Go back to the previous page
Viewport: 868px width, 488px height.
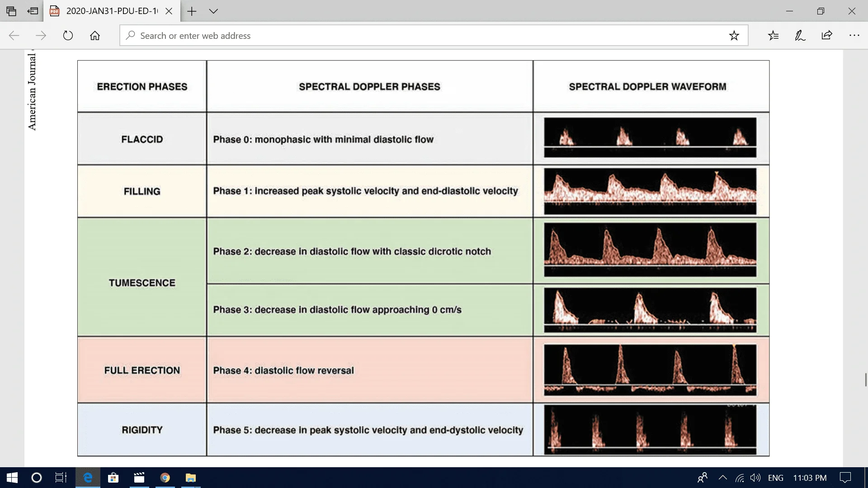[x=14, y=35]
